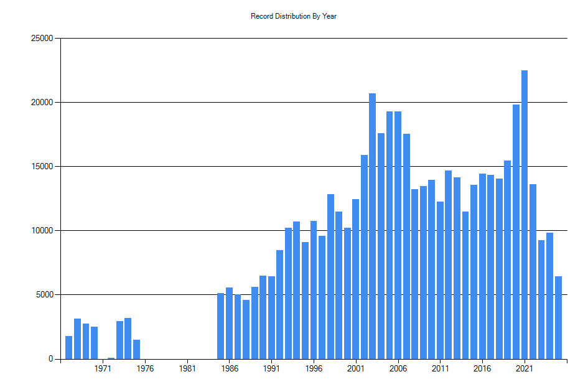Select the last bar, for year 2025

(x=558, y=317)
